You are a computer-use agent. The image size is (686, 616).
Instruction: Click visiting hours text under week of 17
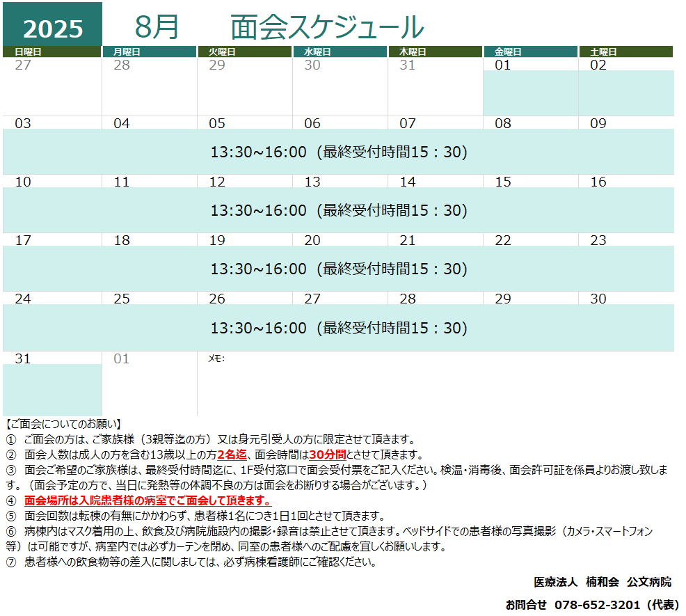pyautogui.click(x=339, y=269)
